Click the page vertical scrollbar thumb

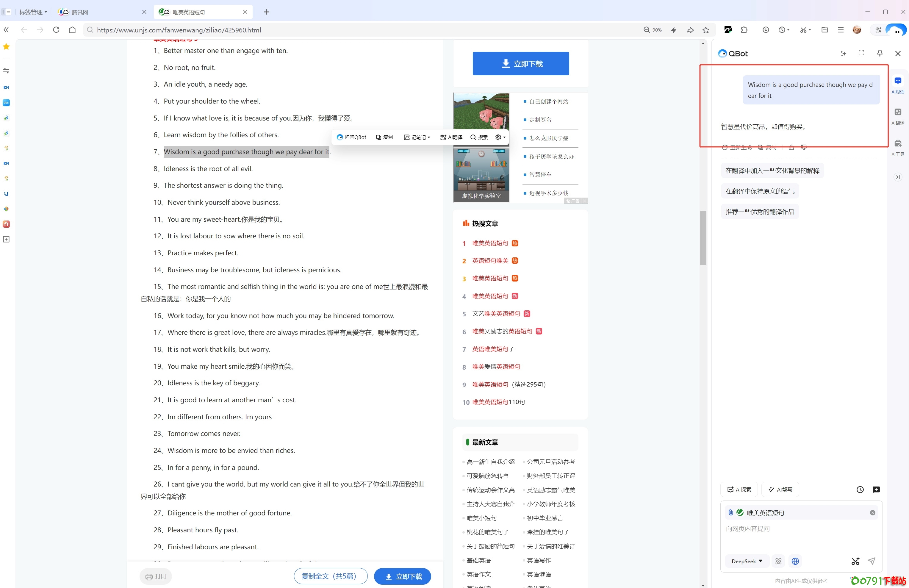(x=703, y=237)
